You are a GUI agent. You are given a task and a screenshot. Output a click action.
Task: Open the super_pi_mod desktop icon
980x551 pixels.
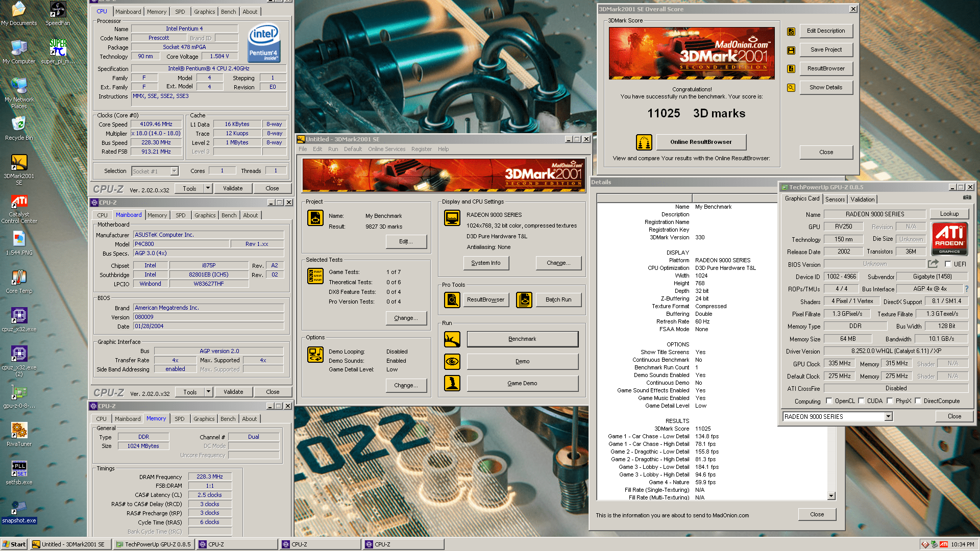click(x=58, y=52)
